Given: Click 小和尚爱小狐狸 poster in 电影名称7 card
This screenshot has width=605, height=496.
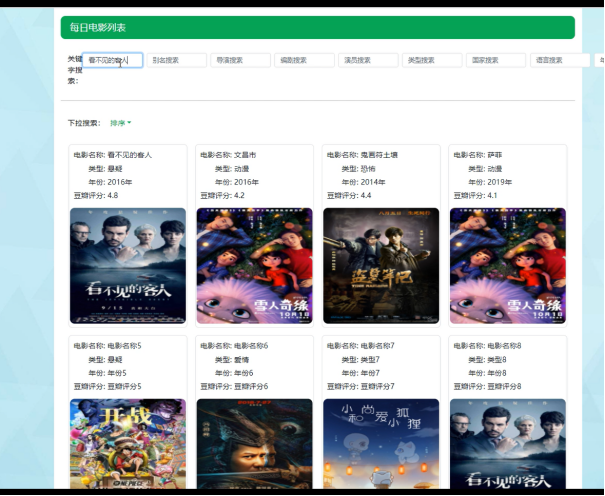Looking at the screenshot, I should point(381,444).
